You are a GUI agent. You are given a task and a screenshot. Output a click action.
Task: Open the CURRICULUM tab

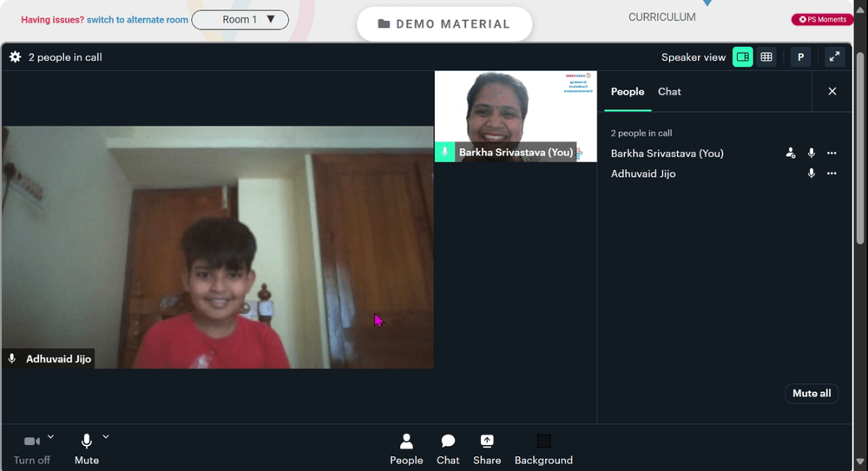(661, 17)
